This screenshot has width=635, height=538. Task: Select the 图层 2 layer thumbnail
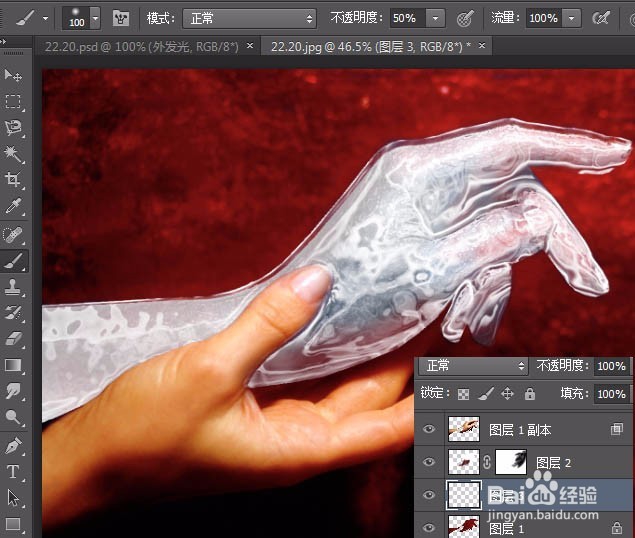pyautogui.click(x=464, y=462)
